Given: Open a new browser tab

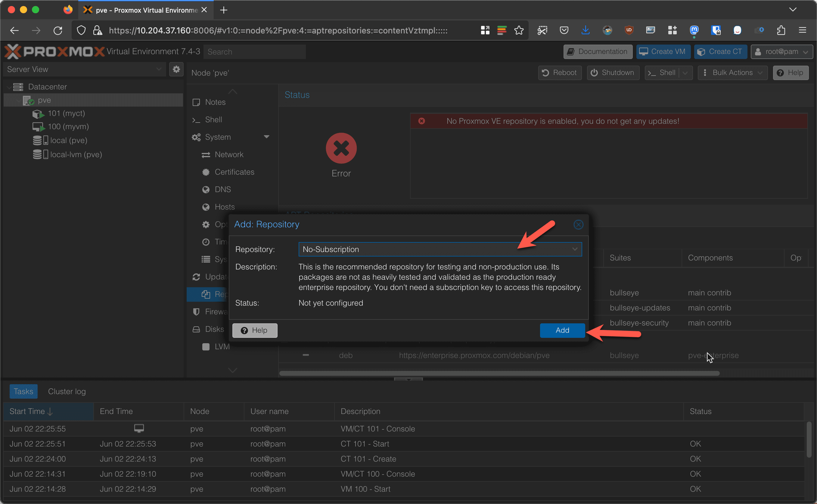Looking at the screenshot, I should 224,10.
